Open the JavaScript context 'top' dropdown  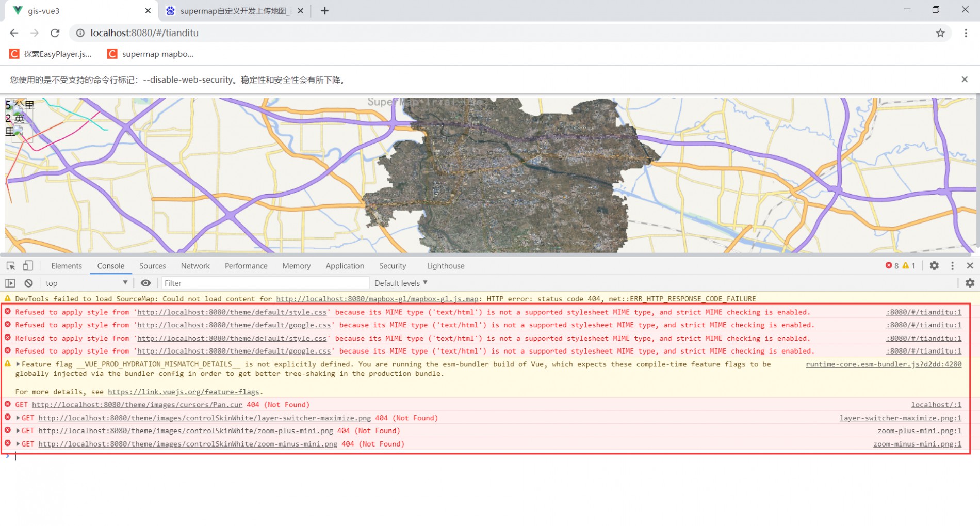(86, 283)
